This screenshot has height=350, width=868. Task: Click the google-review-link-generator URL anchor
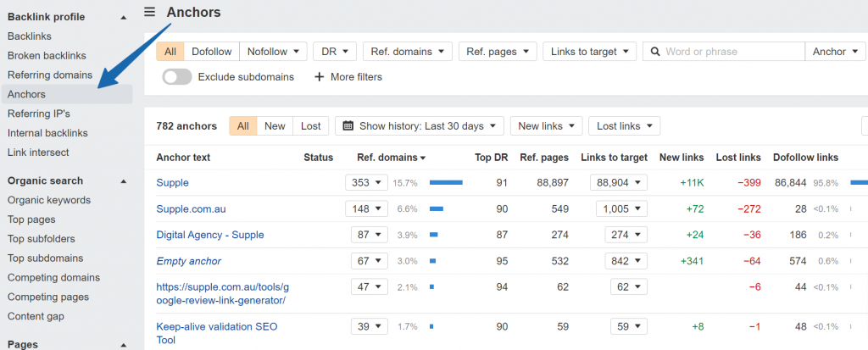tap(223, 294)
